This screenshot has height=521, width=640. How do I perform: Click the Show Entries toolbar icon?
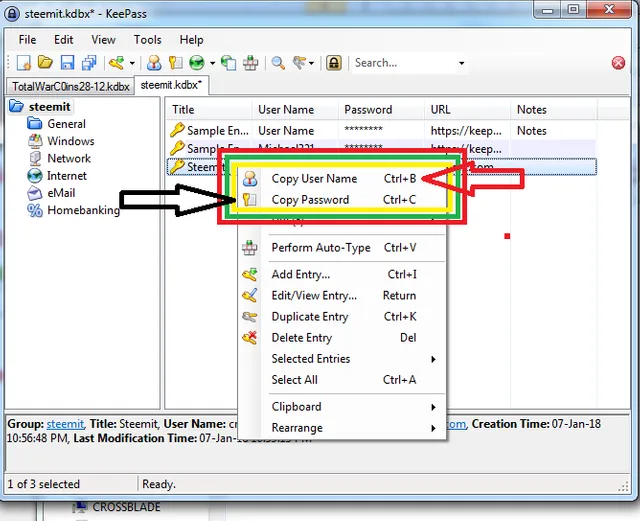[x=299, y=63]
